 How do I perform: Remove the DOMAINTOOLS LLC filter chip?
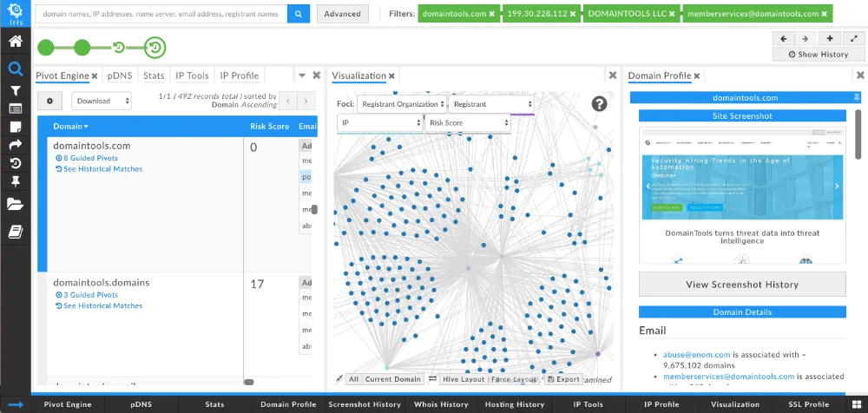click(x=672, y=14)
